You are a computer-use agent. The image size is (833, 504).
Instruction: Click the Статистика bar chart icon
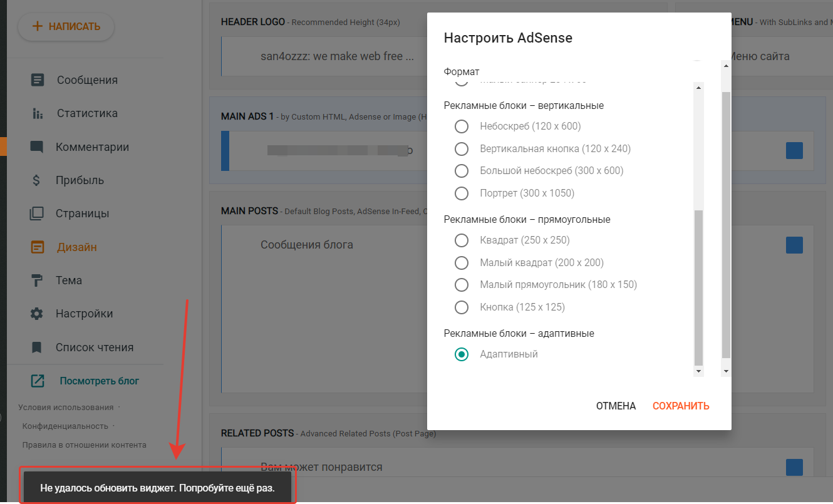tap(38, 113)
